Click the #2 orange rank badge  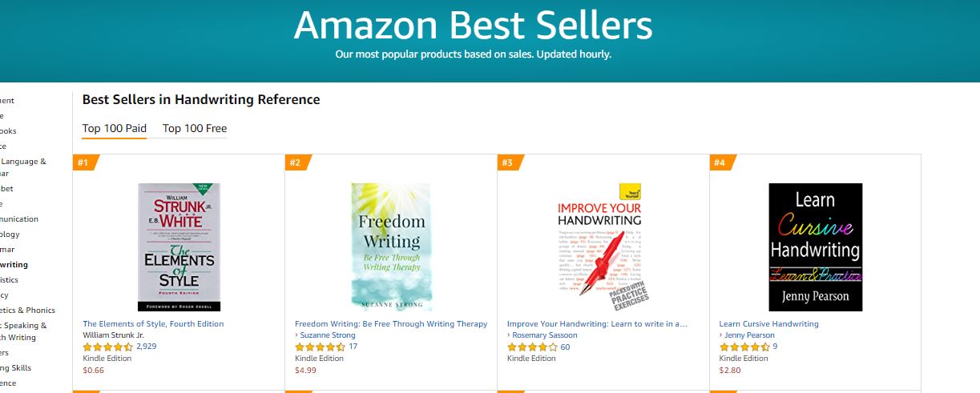296,163
